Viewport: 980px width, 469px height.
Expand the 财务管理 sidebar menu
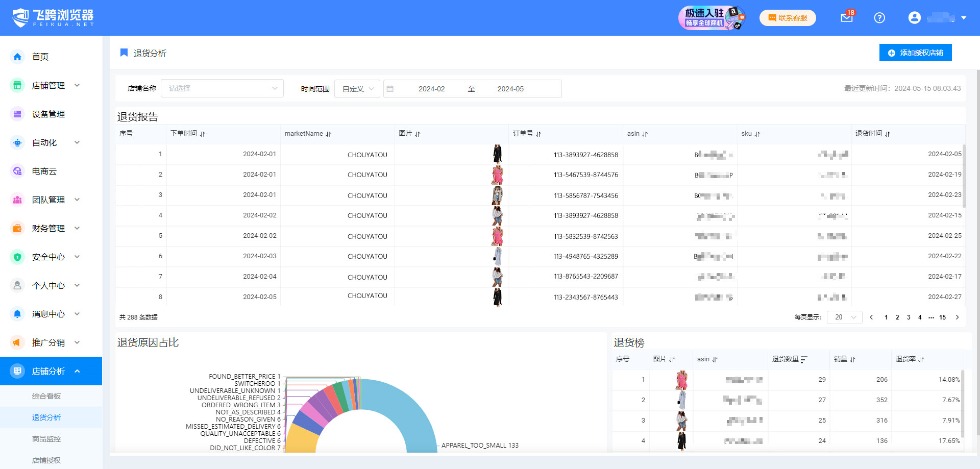48,228
